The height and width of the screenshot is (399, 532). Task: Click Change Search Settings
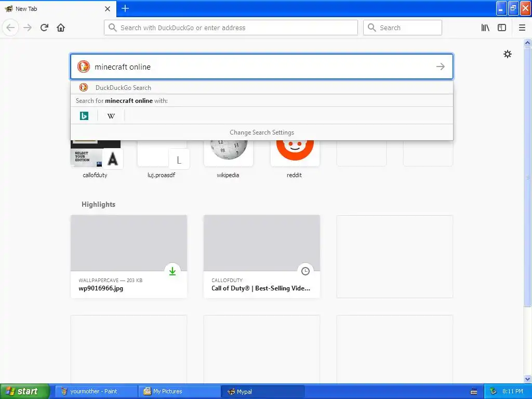262,132
